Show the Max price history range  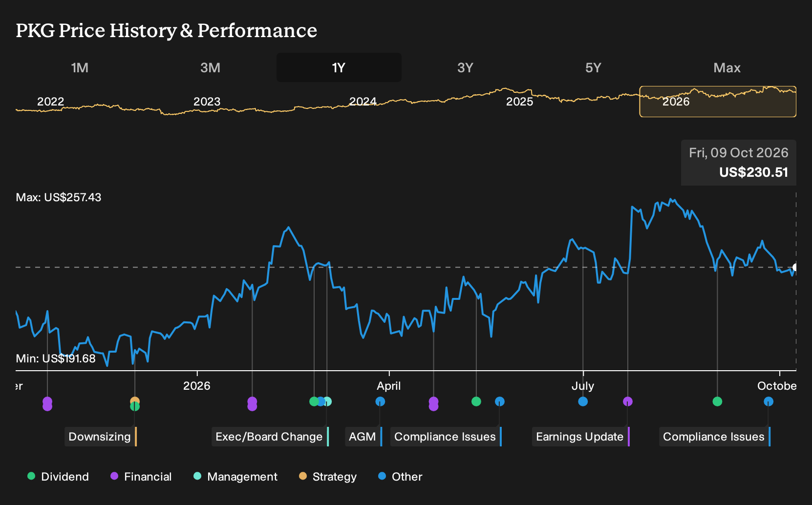(727, 67)
